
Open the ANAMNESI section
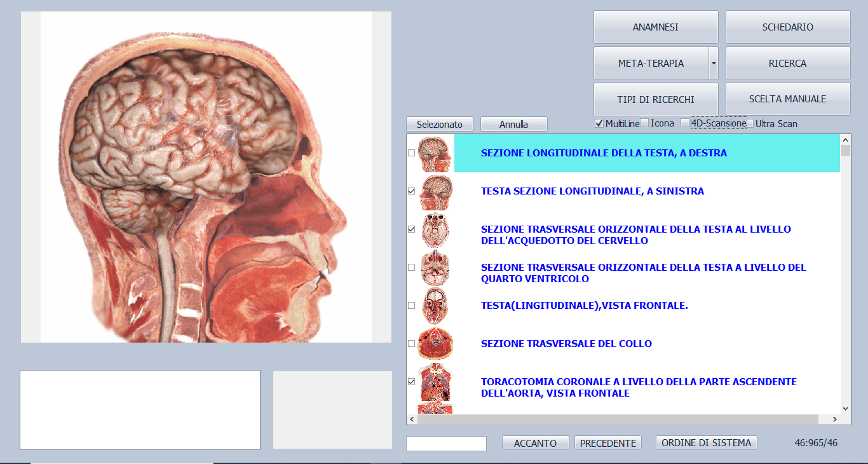(x=656, y=27)
